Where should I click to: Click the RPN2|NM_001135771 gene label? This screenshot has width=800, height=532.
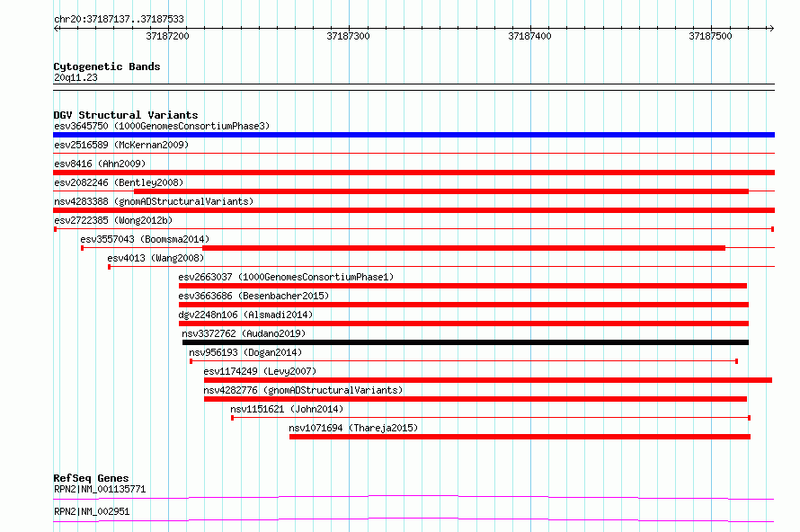click(x=100, y=489)
